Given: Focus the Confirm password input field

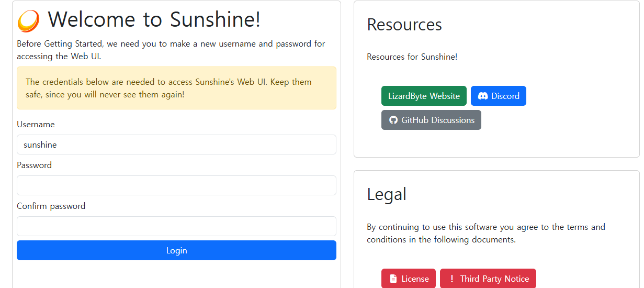Looking at the screenshot, I should [x=176, y=226].
